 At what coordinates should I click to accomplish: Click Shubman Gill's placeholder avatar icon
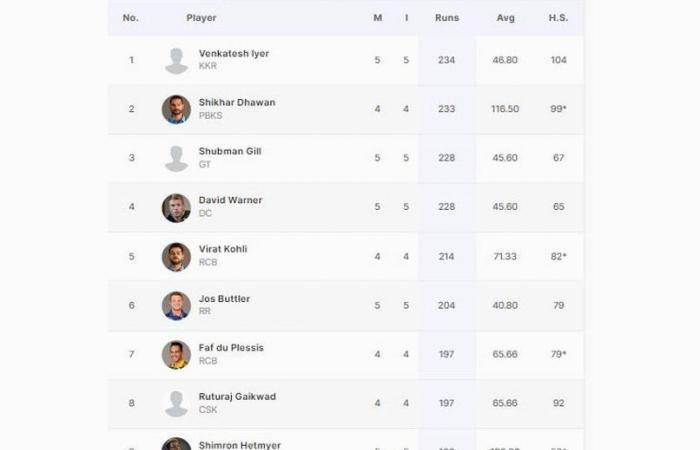(x=176, y=158)
